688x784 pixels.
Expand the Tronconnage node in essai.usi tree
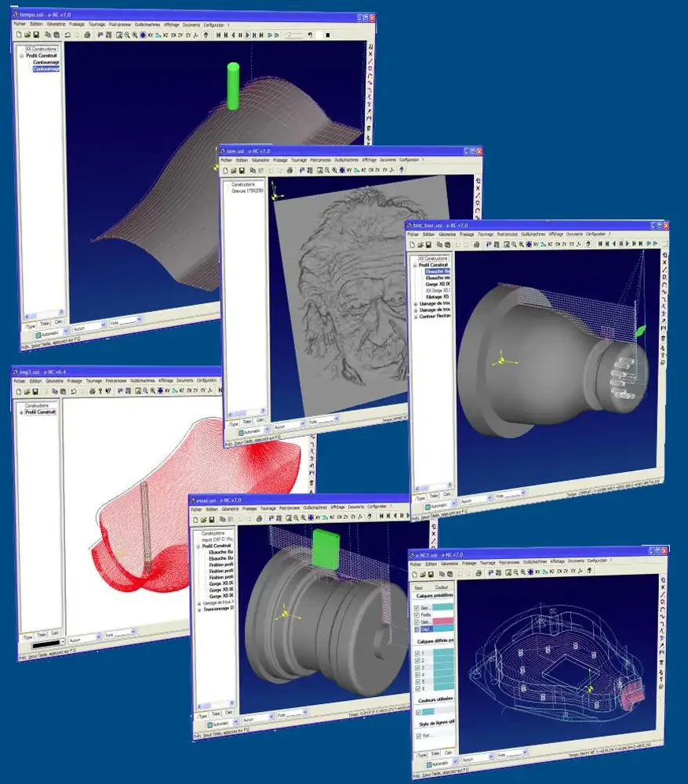(199, 609)
